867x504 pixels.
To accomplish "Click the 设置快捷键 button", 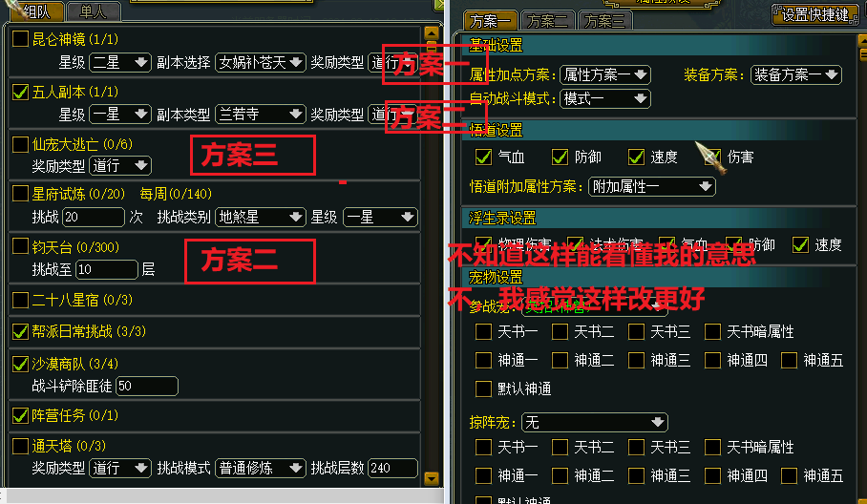I will pyautogui.click(x=814, y=13).
